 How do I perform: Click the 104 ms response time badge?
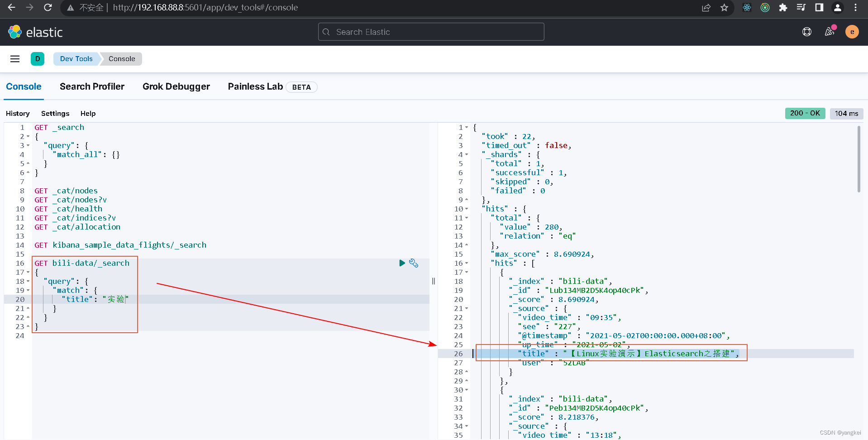[x=846, y=114]
